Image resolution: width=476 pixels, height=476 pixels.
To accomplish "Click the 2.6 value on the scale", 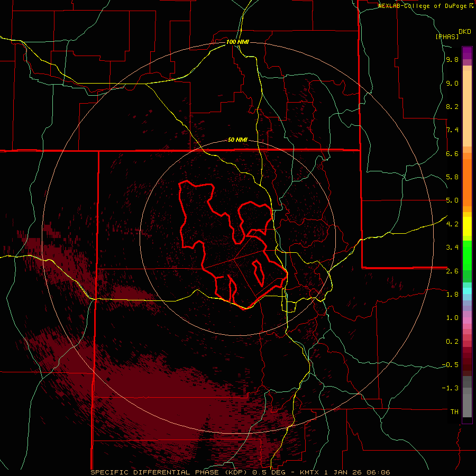I will pos(452,271).
